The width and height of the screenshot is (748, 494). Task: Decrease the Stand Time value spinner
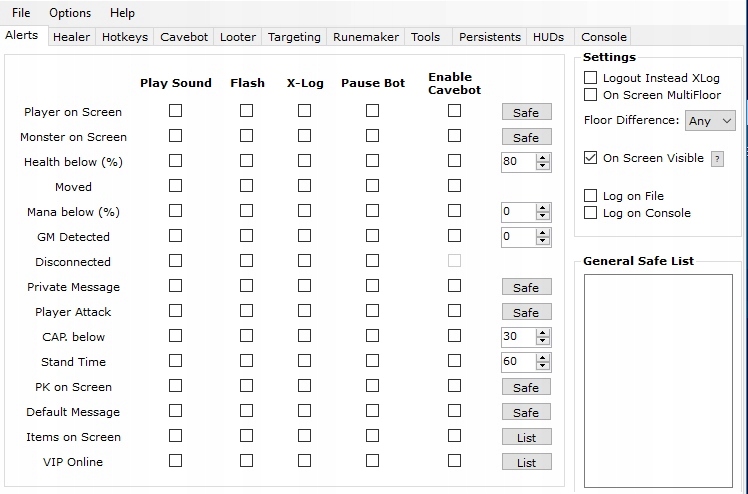point(543,366)
